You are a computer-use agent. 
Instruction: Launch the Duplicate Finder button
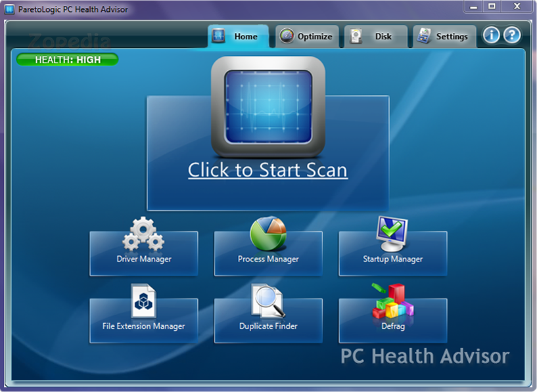point(268,321)
